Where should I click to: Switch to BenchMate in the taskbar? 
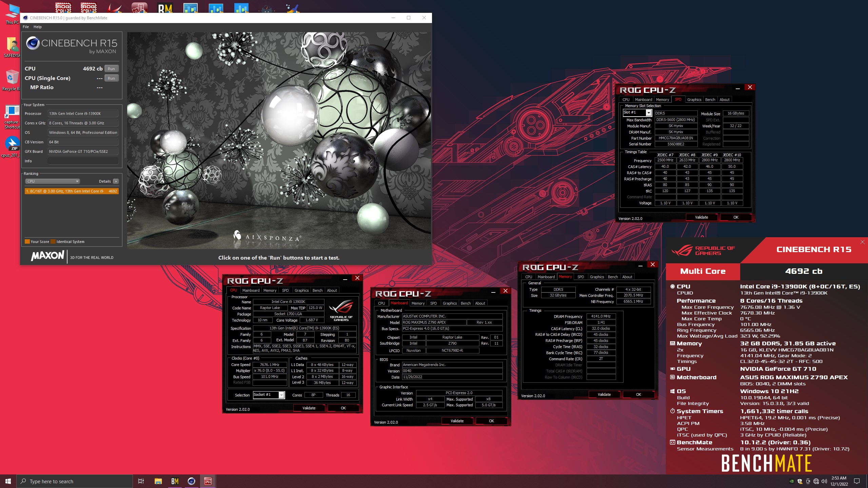pyautogui.click(x=175, y=481)
